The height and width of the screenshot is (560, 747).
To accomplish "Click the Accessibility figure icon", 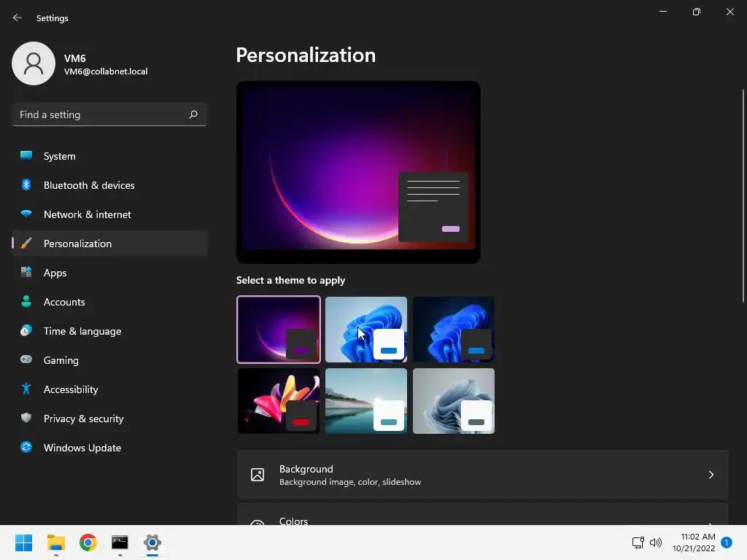I will coord(26,389).
